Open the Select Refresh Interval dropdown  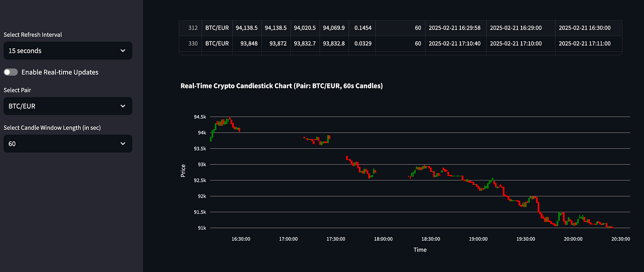(x=68, y=51)
